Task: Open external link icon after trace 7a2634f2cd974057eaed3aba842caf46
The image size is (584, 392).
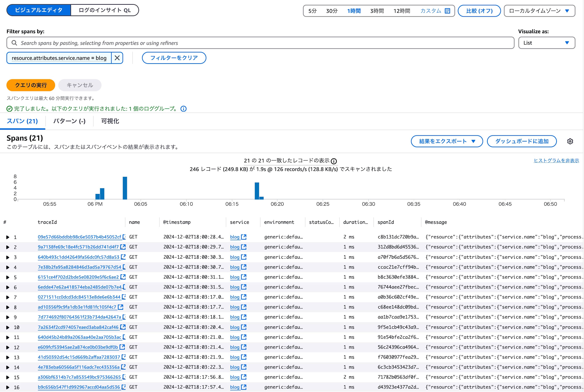Action: tap(123, 327)
